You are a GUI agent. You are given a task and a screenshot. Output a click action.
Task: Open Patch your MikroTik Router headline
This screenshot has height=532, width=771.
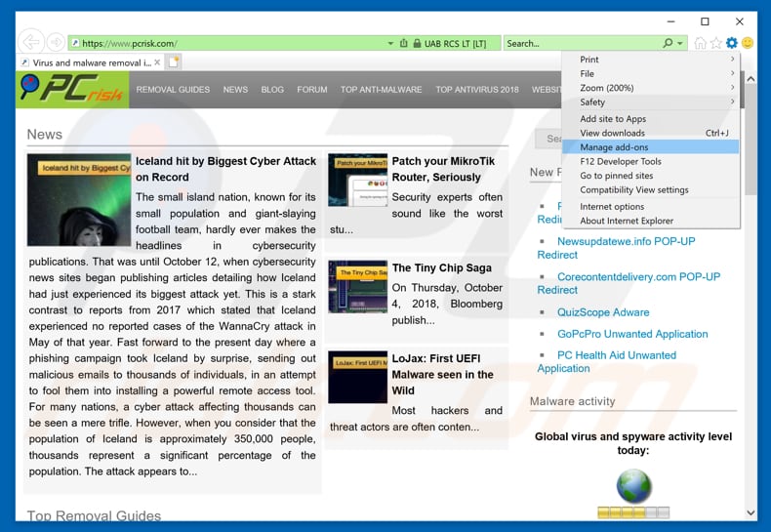(443, 169)
